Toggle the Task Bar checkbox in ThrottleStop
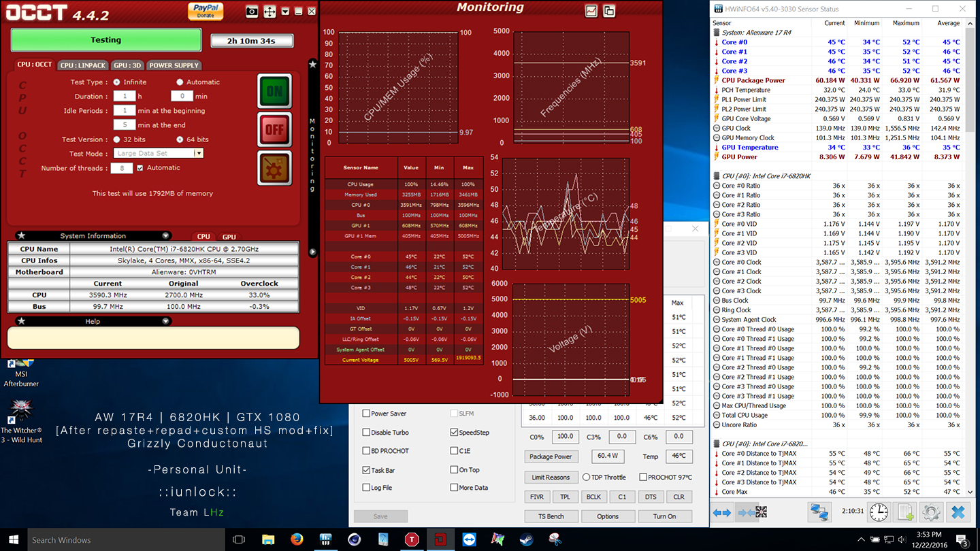 point(366,469)
